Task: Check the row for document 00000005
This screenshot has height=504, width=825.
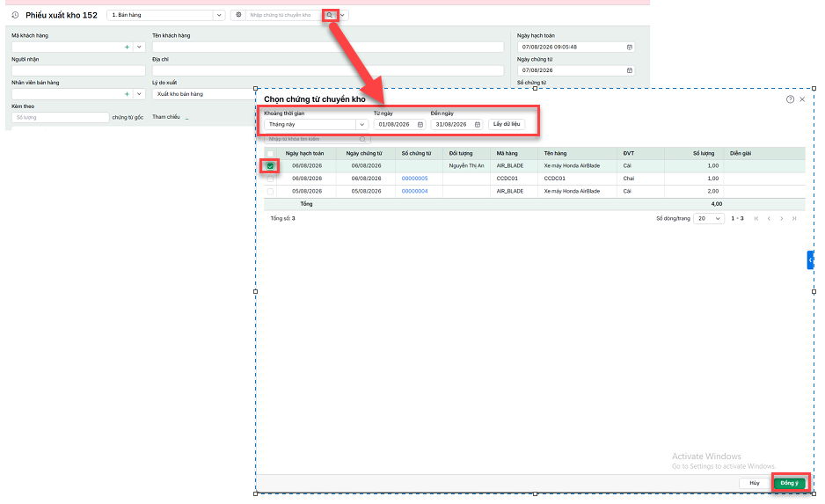Action: 270,179
